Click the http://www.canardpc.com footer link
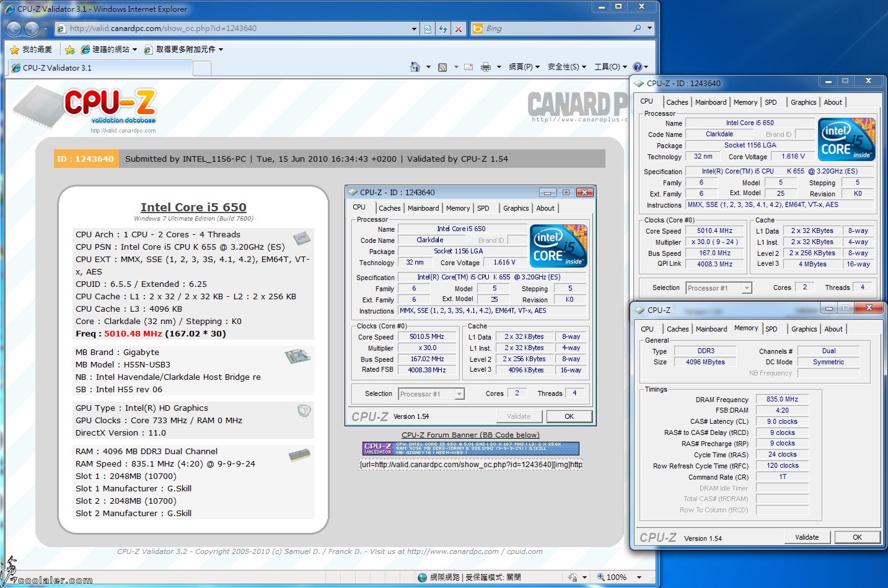The width and height of the screenshot is (888, 588). [452, 551]
